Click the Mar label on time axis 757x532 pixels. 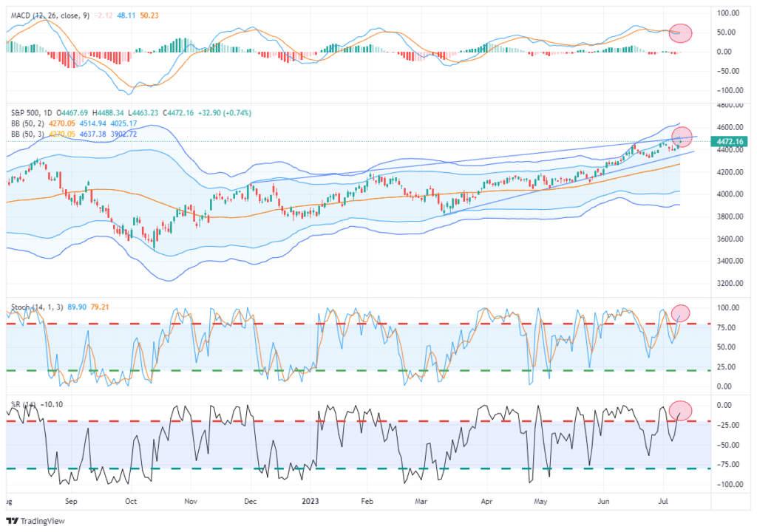coord(421,502)
